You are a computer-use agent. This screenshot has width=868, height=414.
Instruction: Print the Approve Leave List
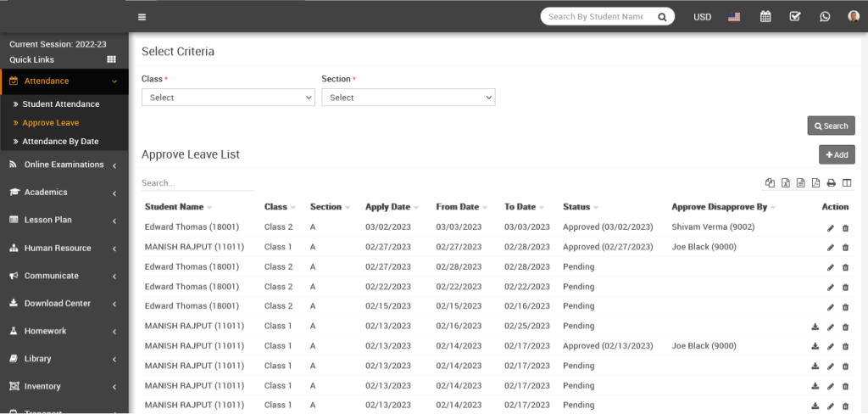[832, 183]
